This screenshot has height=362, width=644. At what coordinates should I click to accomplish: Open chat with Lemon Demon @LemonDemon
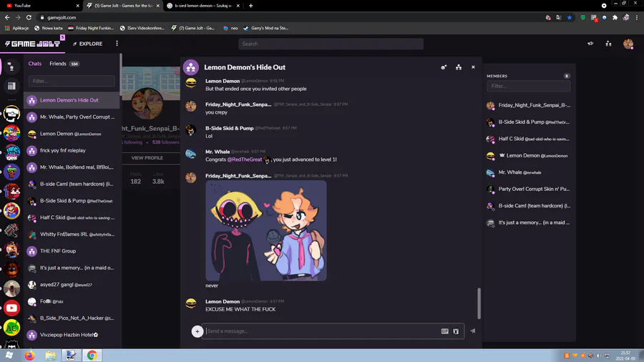click(72, 134)
